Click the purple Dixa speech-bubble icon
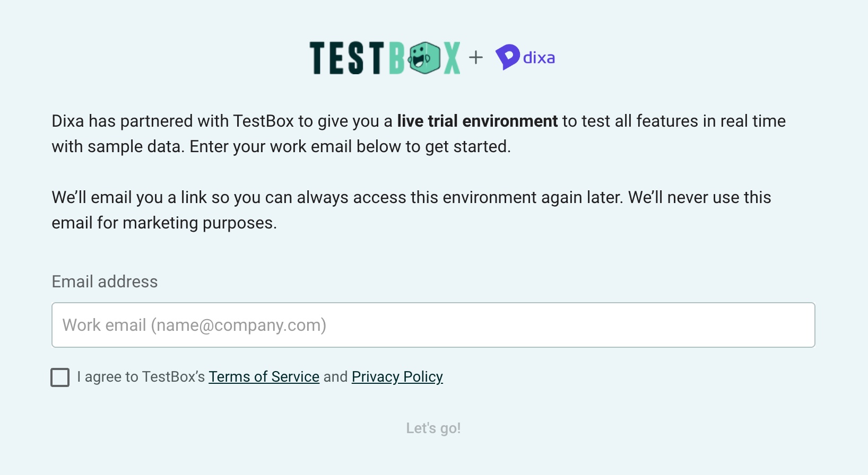The height and width of the screenshot is (475, 868). tap(507, 57)
